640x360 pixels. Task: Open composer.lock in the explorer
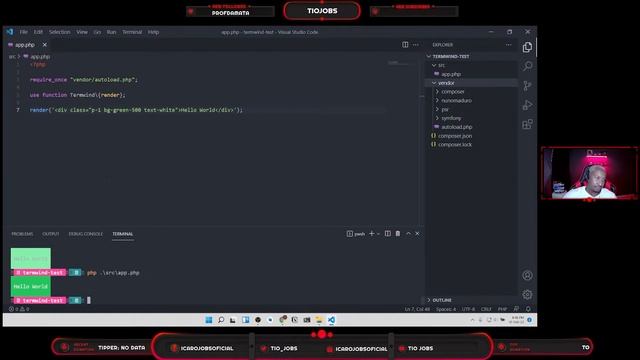tap(471, 144)
